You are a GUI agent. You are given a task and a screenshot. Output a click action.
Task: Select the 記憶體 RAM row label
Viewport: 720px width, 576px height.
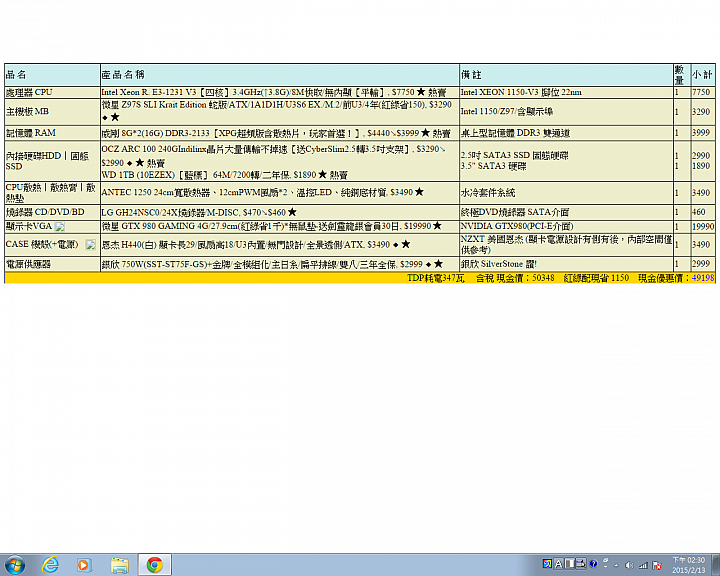point(31,133)
